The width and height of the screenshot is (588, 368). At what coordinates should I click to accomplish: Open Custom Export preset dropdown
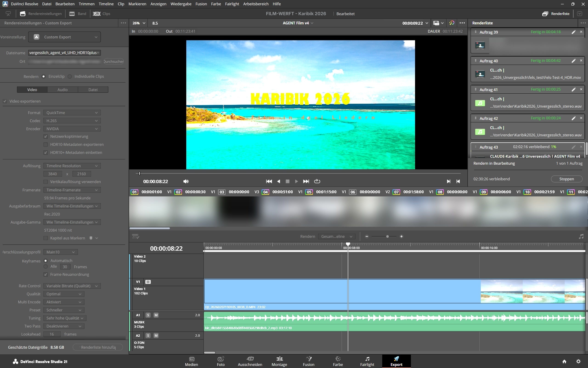(x=64, y=37)
